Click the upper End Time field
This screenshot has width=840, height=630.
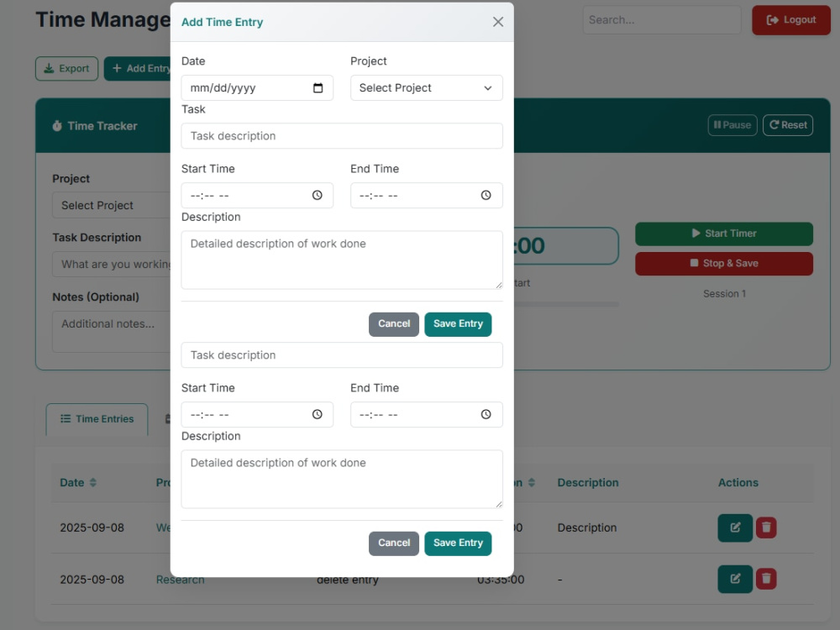pos(427,196)
